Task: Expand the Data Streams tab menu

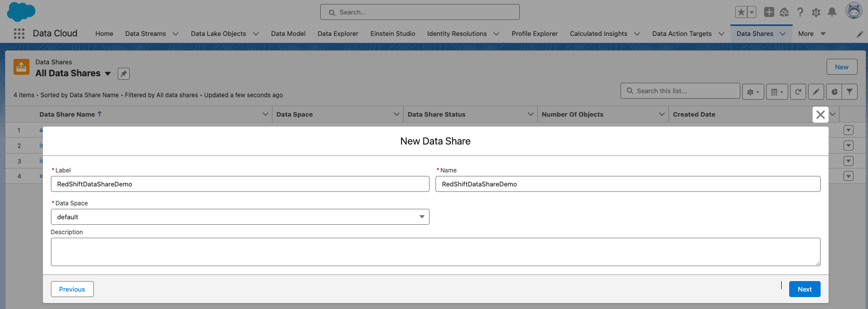Action: (176, 34)
